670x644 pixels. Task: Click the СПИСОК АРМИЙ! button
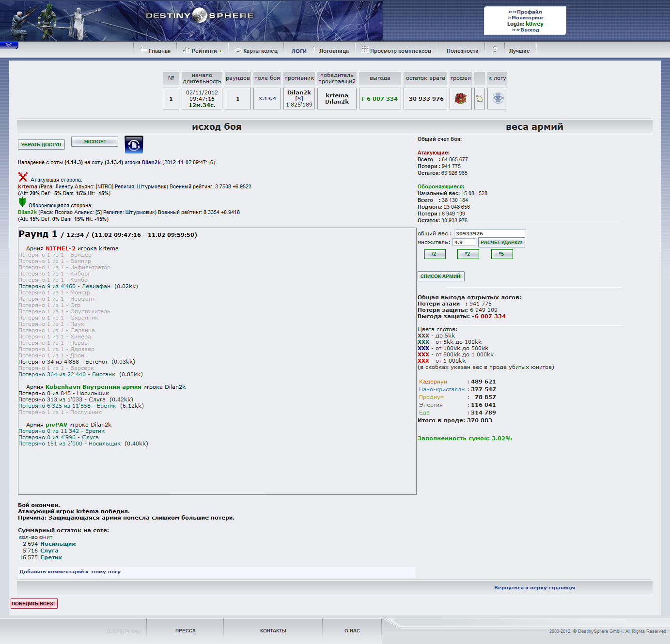tap(441, 276)
